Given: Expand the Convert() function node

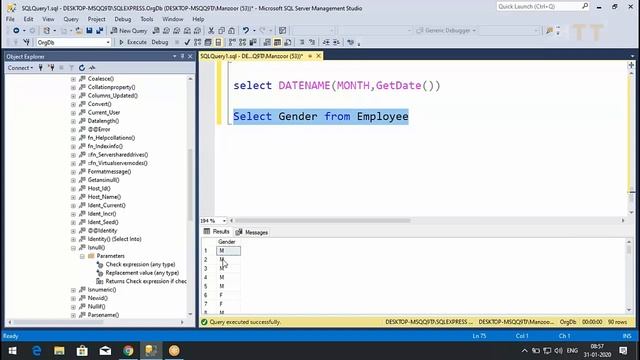Looking at the screenshot, I should 73,104.
